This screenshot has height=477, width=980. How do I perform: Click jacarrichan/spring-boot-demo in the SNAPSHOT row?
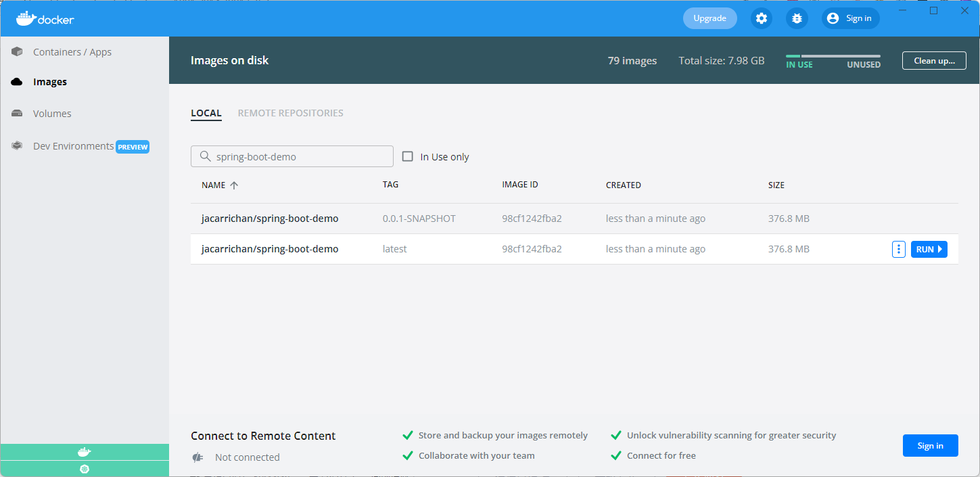[x=270, y=219]
